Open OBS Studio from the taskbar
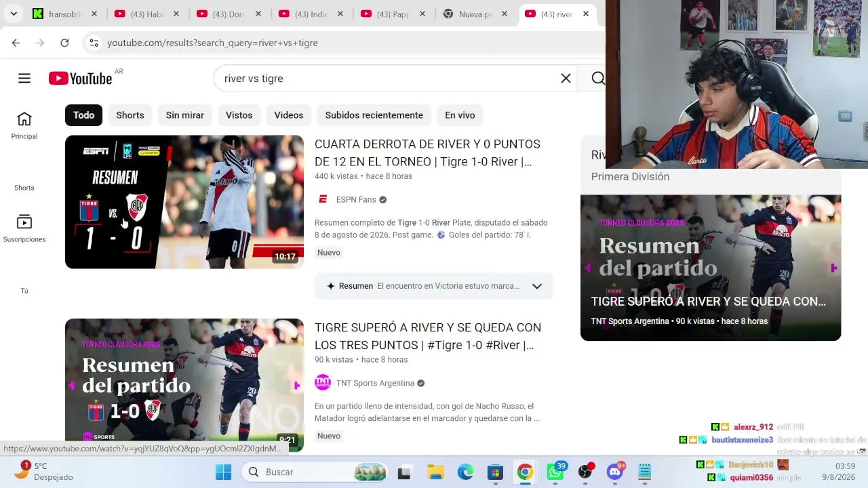Image resolution: width=868 pixels, height=488 pixels. (585, 472)
